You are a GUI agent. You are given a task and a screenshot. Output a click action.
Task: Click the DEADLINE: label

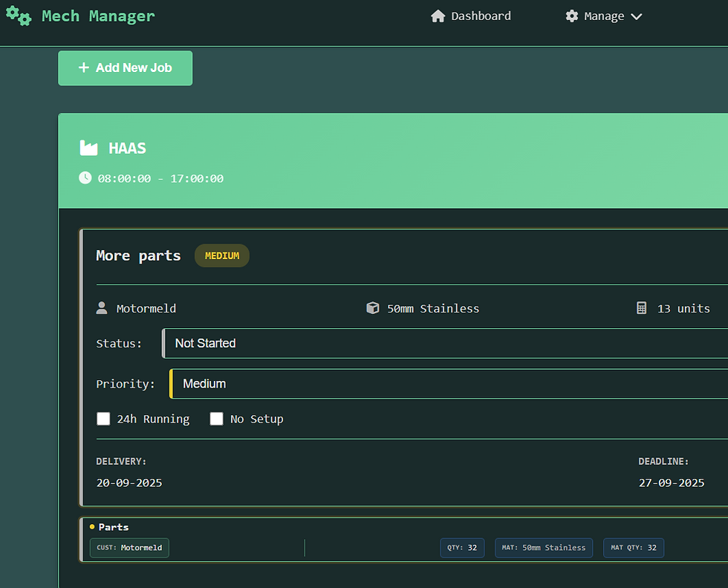click(x=663, y=461)
